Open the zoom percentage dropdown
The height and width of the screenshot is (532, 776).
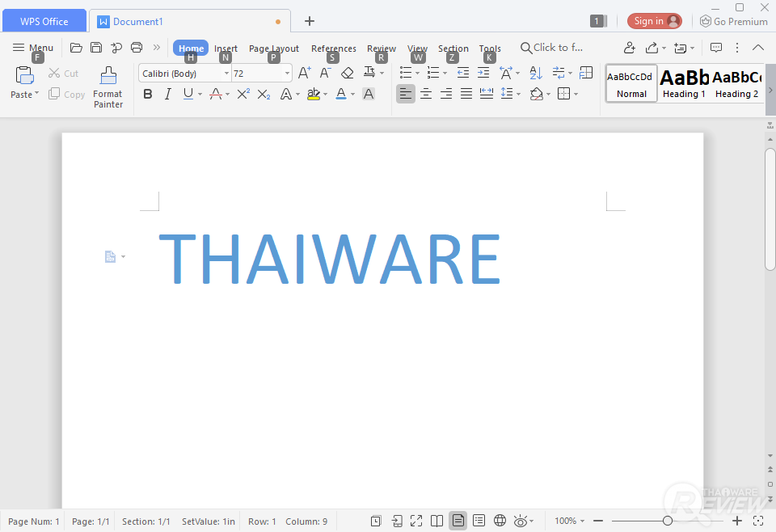click(570, 521)
